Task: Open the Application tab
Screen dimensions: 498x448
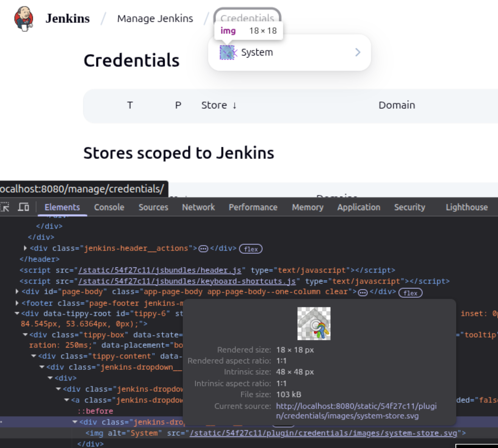Action: click(359, 207)
